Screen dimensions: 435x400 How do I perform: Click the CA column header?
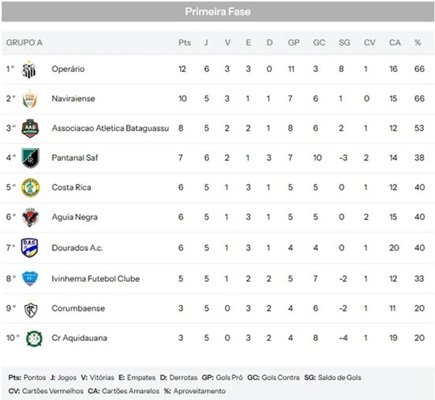tap(395, 43)
